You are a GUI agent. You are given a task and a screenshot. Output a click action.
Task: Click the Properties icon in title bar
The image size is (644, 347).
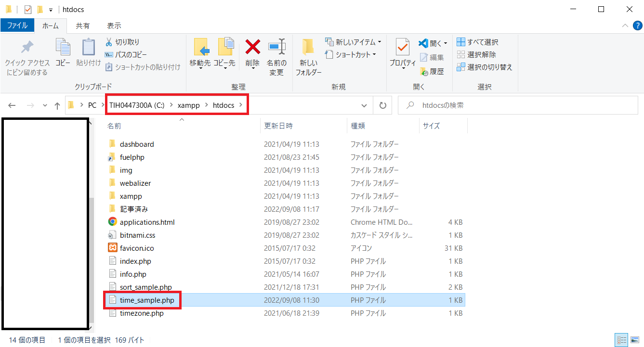pyautogui.click(x=28, y=9)
